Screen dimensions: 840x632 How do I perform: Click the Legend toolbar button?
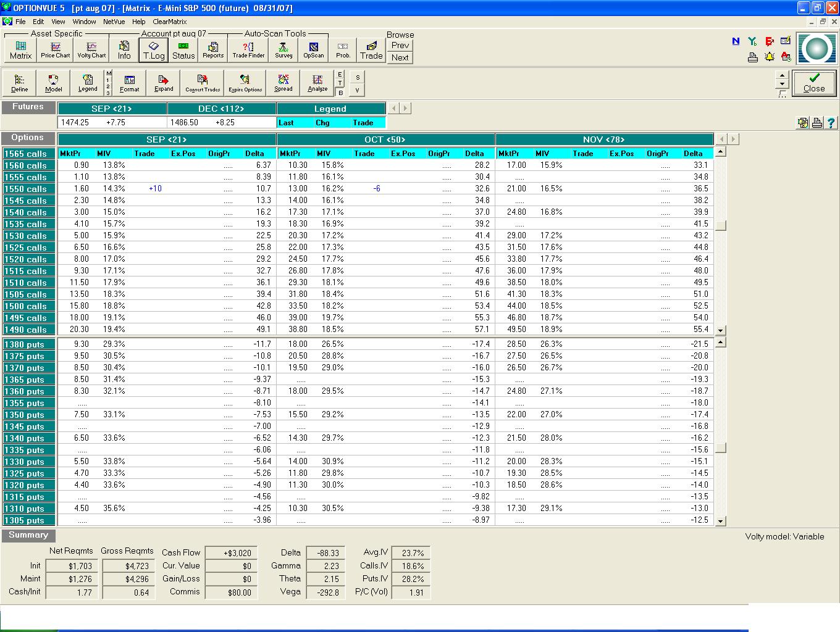(88, 82)
